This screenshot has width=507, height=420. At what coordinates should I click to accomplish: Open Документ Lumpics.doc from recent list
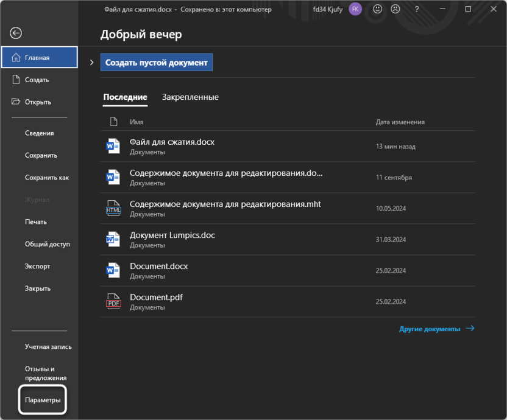tap(172, 236)
